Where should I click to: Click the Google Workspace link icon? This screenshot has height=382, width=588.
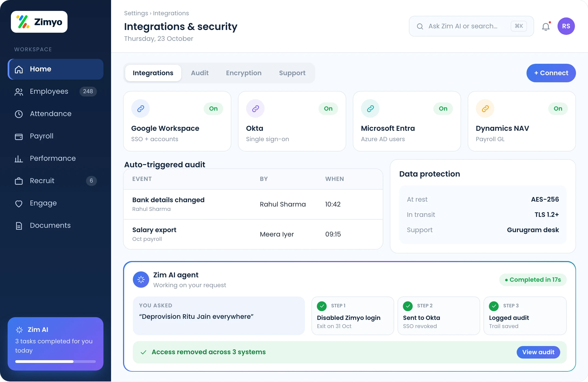[140, 108]
